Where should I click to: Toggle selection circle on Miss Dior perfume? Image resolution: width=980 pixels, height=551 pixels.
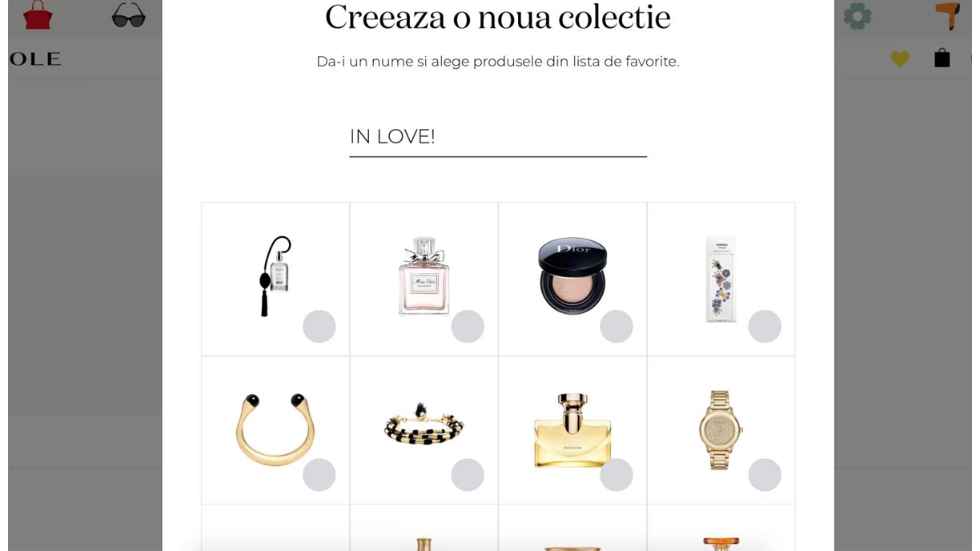click(468, 327)
